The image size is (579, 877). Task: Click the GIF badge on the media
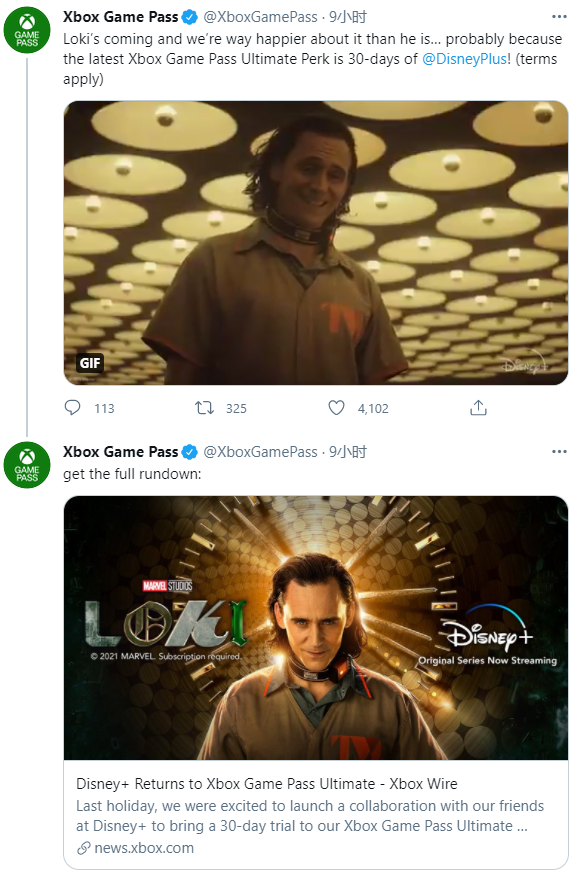coord(90,364)
